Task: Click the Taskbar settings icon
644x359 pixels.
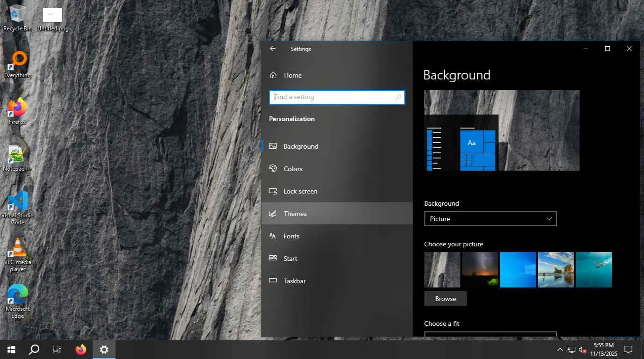Action: tap(273, 281)
